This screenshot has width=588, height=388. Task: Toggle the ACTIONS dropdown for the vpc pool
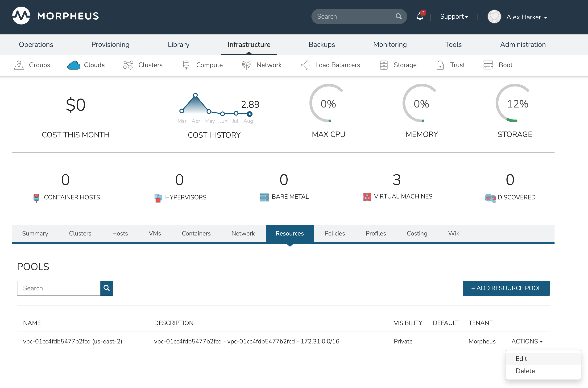pyautogui.click(x=527, y=341)
